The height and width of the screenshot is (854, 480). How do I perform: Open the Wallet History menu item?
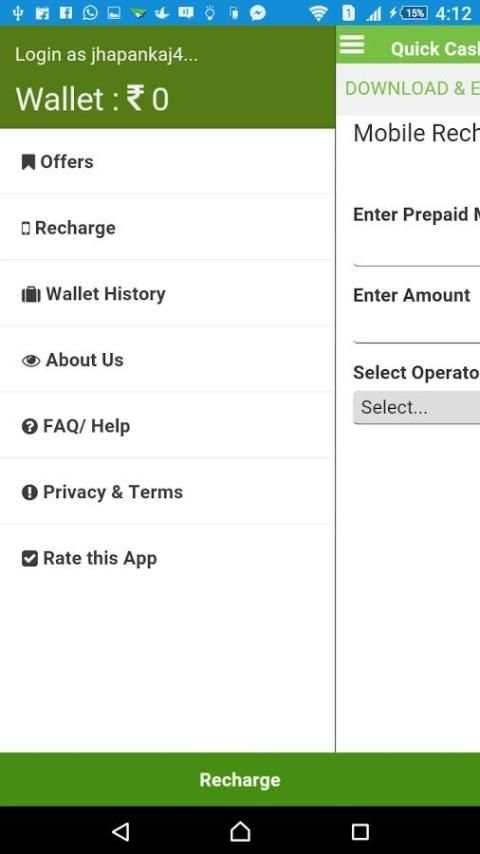click(167, 294)
